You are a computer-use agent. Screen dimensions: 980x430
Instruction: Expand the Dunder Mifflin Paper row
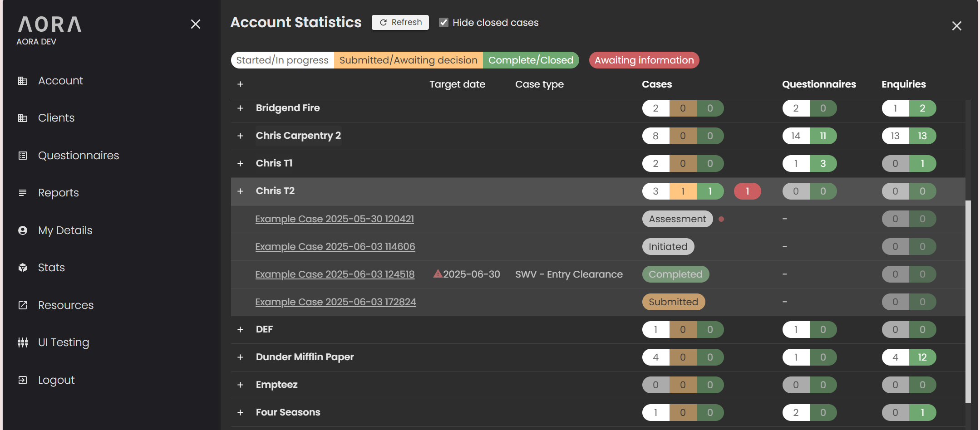[240, 357]
